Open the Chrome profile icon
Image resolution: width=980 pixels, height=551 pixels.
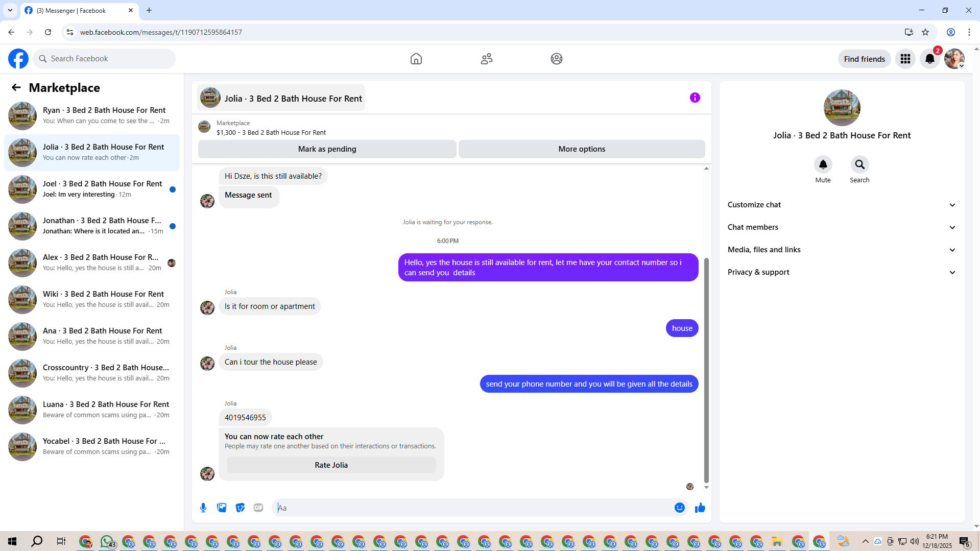click(950, 32)
